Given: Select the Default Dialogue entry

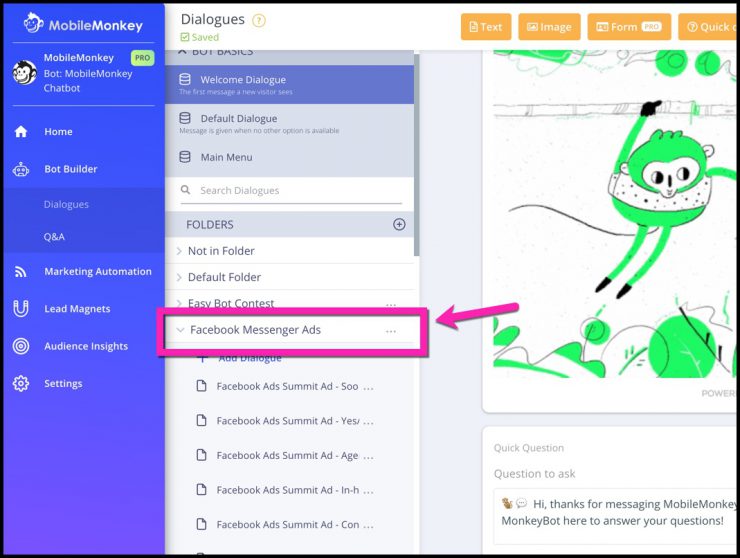Looking at the screenshot, I should 289,123.
